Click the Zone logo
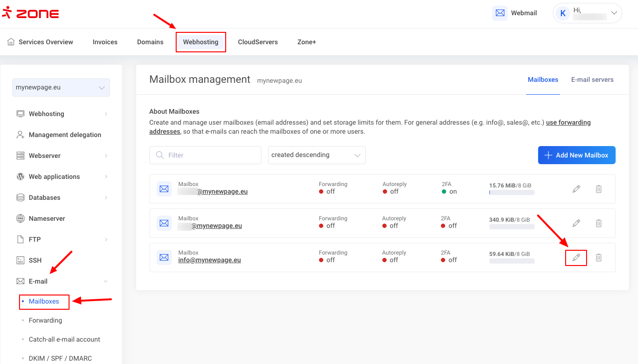Viewport: 638px width, 364px height. pos(31,13)
